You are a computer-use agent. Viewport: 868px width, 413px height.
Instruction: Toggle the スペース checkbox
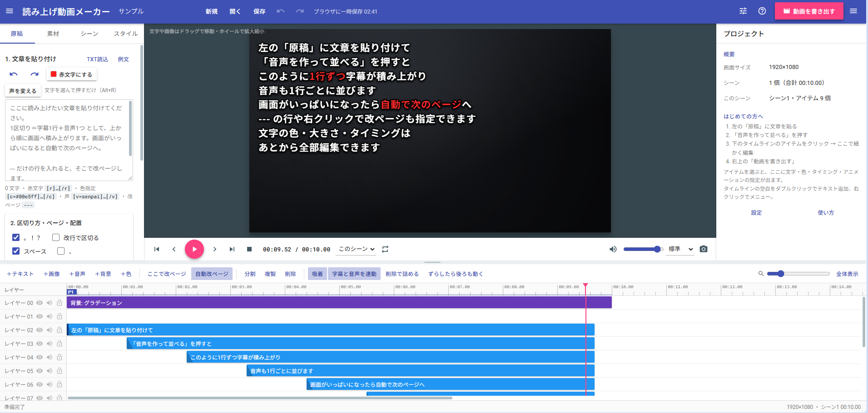point(16,251)
